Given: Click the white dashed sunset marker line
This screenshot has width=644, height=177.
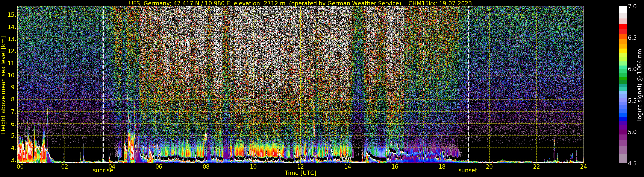Looking at the screenshot, I should pyautogui.click(x=468, y=85).
